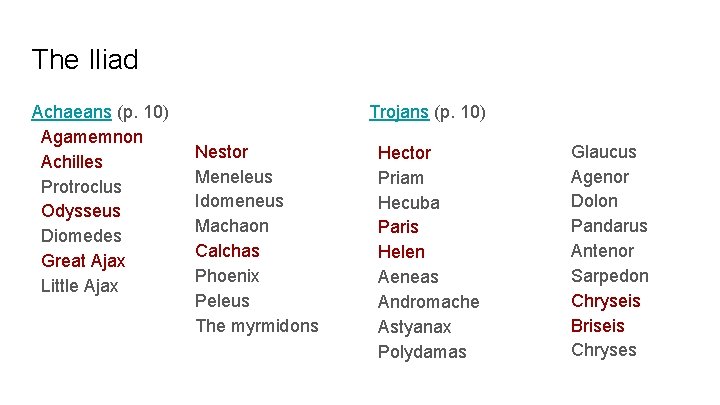Click the red text Chryseis

point(606,301)
